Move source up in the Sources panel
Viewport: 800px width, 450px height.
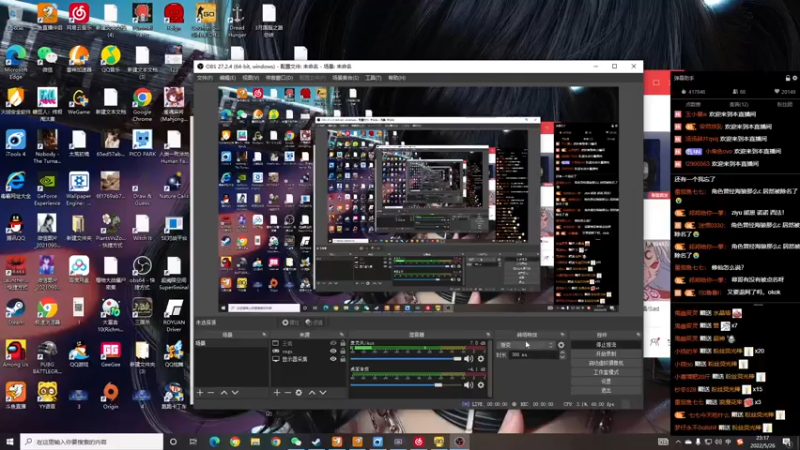click(x=312, y=392)
